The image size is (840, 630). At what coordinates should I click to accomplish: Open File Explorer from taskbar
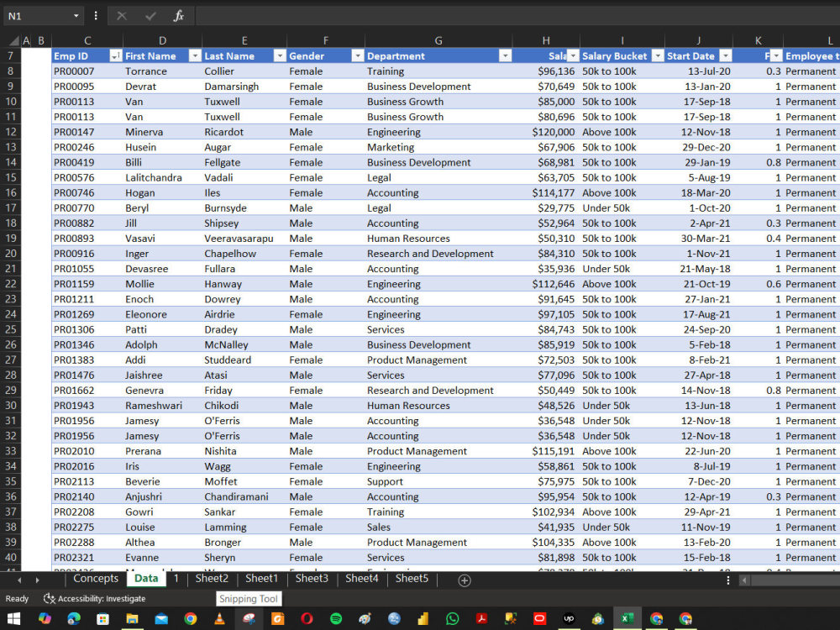(132, 619)
